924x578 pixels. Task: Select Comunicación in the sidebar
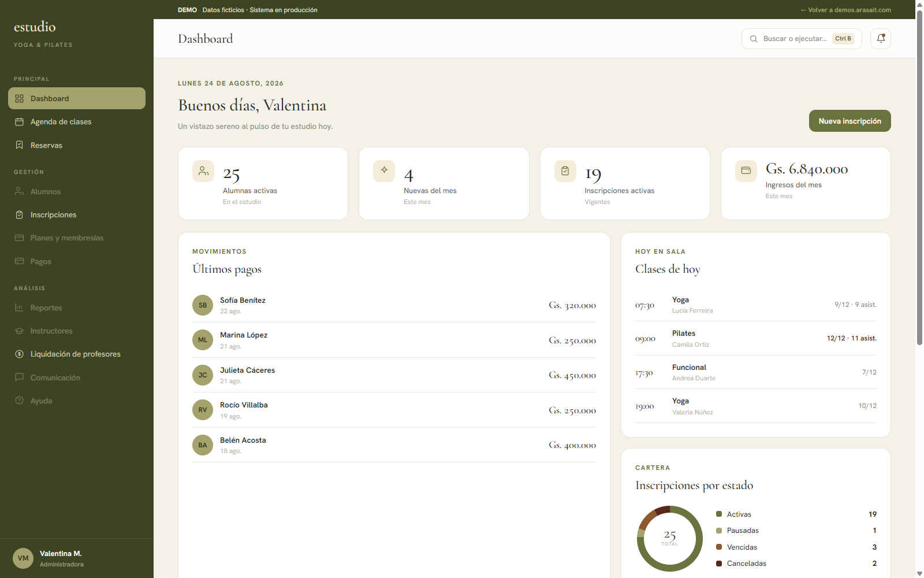coord(77,377)
